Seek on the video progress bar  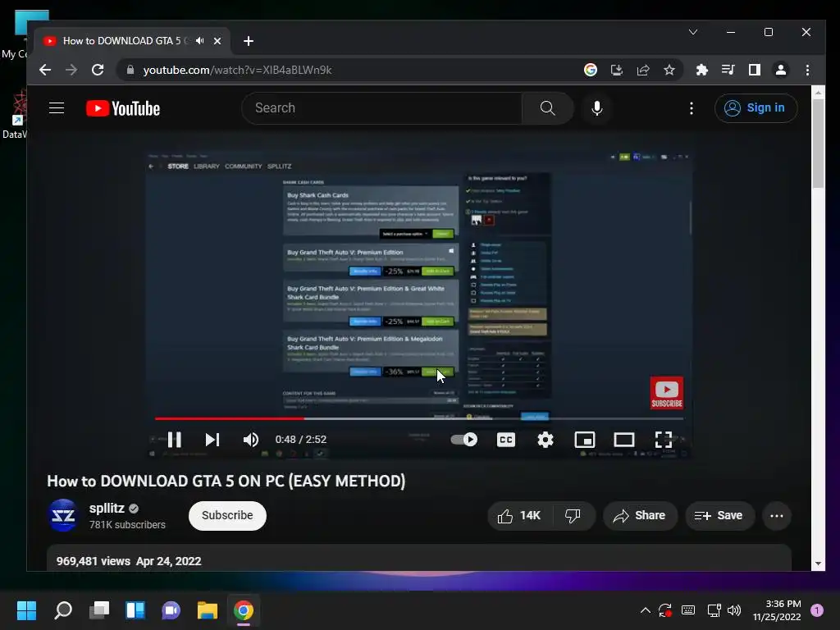tap(419, 418)
